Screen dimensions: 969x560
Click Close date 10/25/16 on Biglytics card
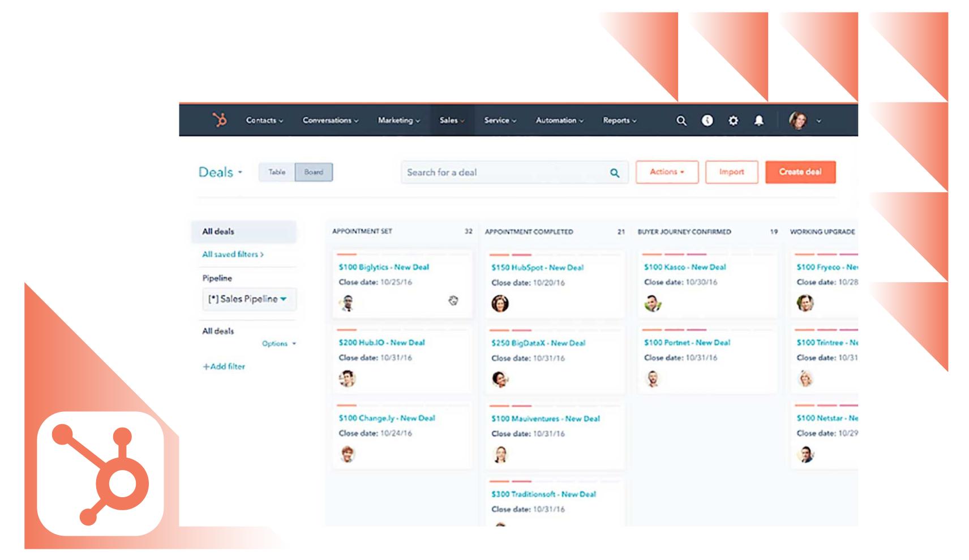click(375, 282)
